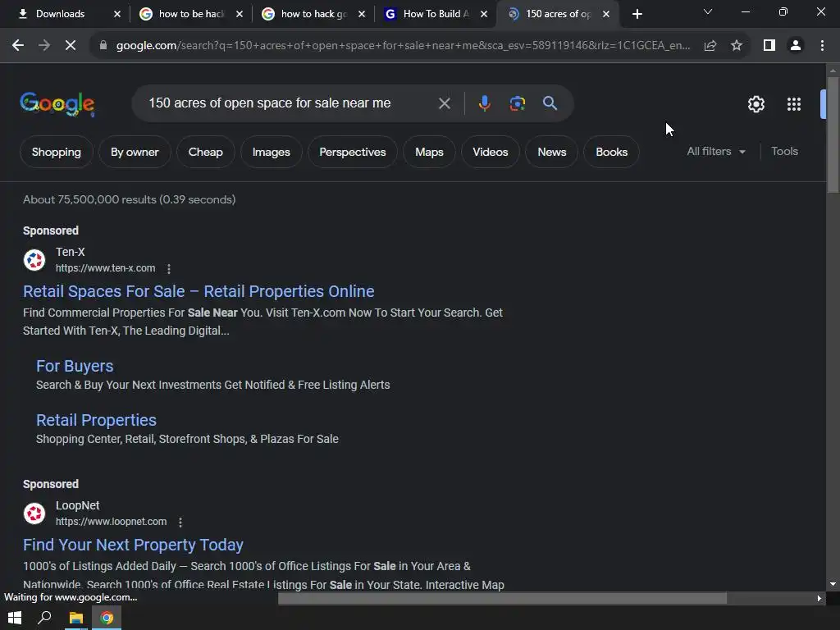
Task: Click the vertical scrollbar down arrow
Action: click(833, 584)
